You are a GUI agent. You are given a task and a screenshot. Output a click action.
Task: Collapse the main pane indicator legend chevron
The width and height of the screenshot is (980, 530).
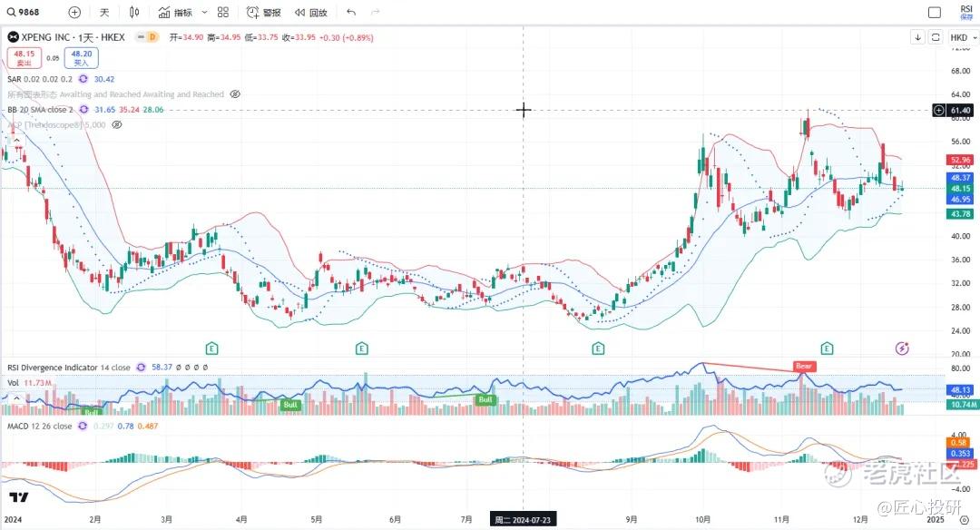coord(16,140)
